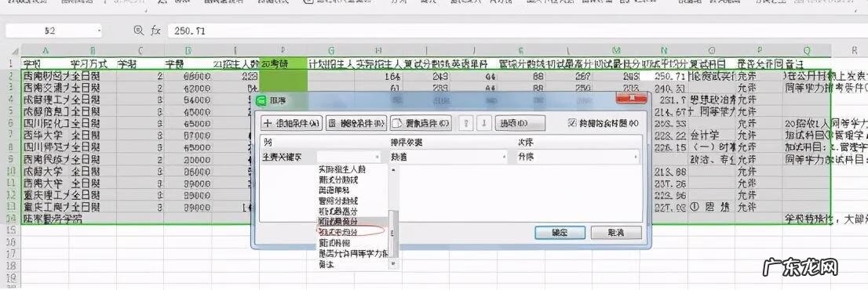Click the 会计学 cell in column O
The width and height of the screenshot is (868, 290).
click(x=711, y=135)
